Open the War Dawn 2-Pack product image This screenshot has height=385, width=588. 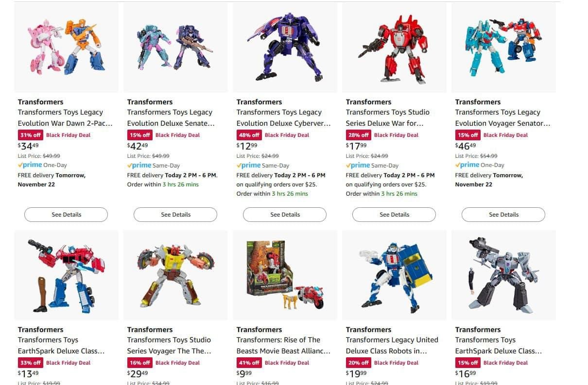(x=66, y=47)
